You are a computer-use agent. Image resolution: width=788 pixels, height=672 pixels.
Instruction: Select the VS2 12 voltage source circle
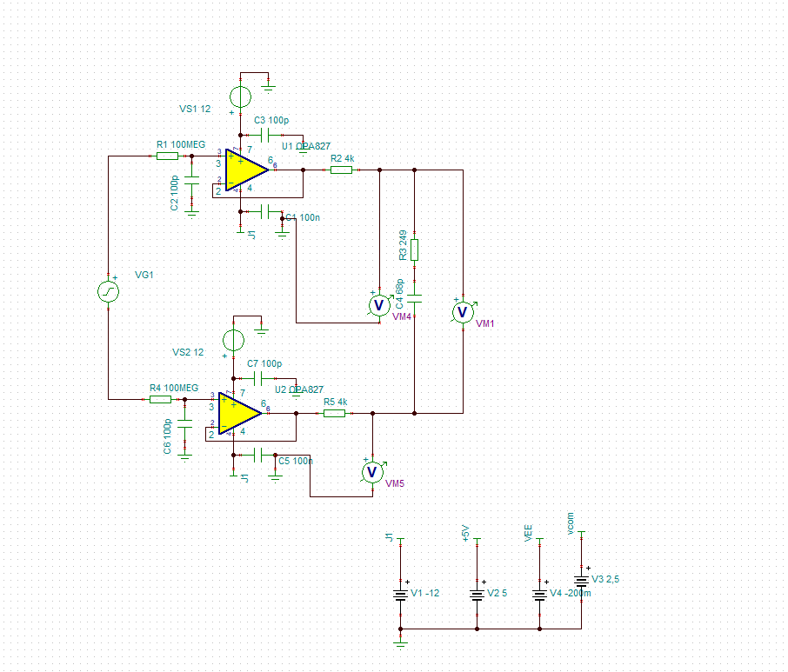(233, 340)
